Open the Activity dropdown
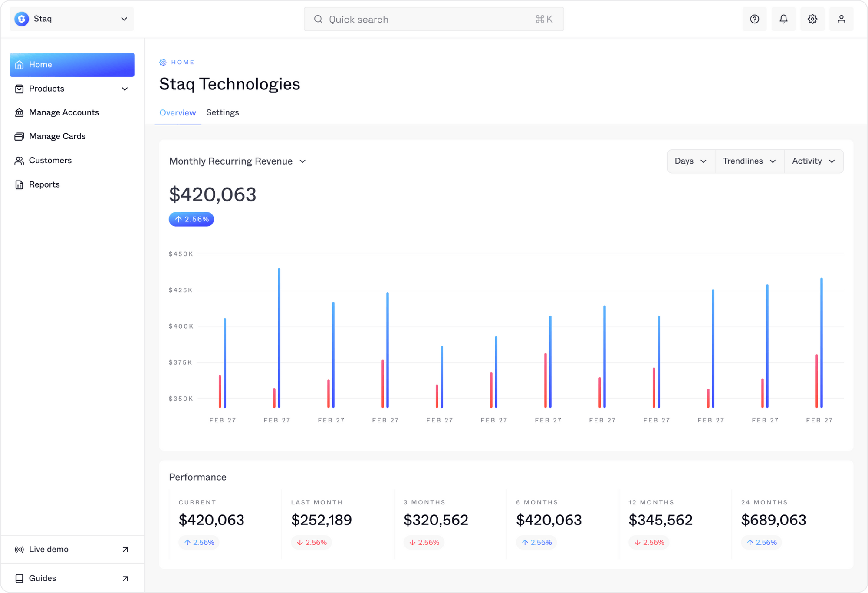 (x=814, y=161)
